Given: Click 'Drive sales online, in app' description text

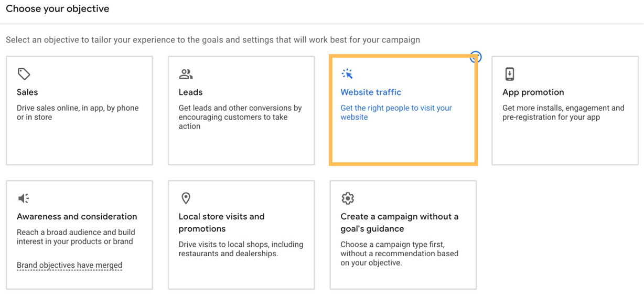Looking at the screenshot, I should [x=78, y=112].
